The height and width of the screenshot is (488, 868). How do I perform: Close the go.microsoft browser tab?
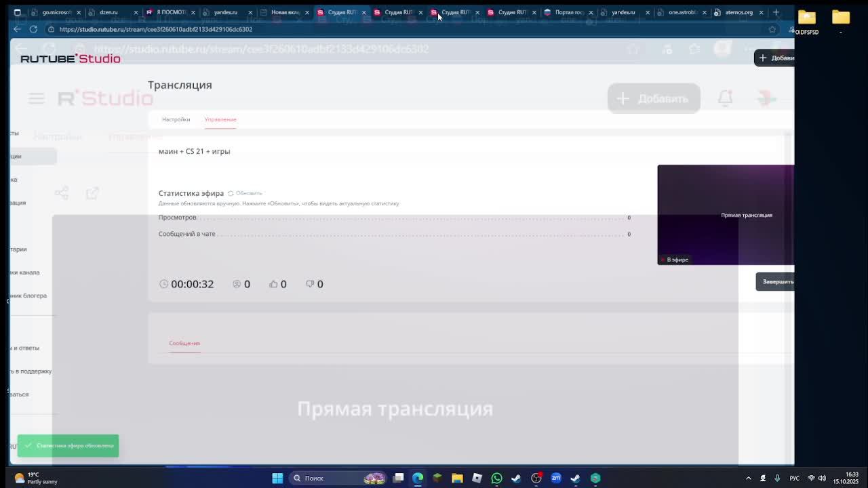pyautogui.click(x=79, y=12)
